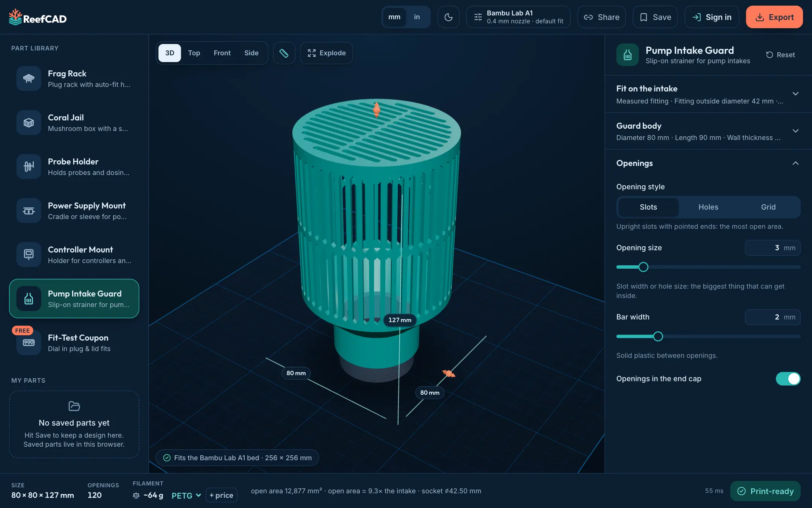Open Bambu Lab A1 printer settings
This screenshot has width=812, height=508.
pos(518,17)
